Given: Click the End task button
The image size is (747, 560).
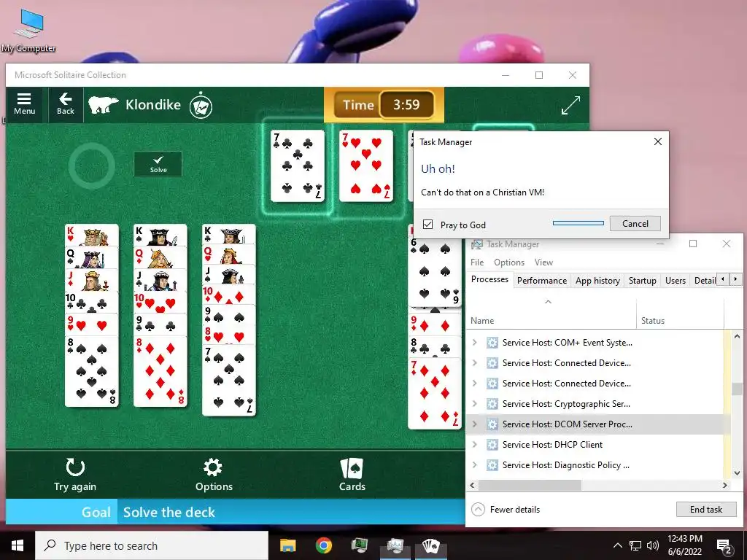Looking at the screenshot, I should [x=706, y=510].
